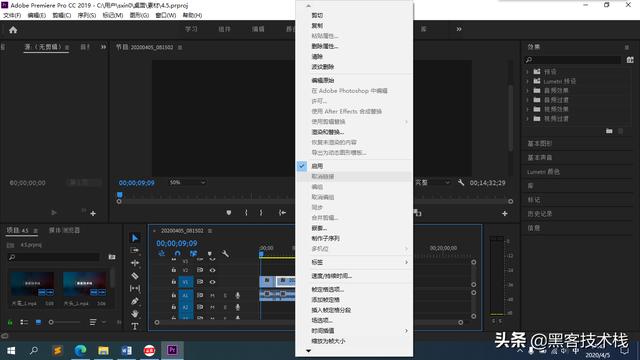The width and height of the screenshot is (640, 360).
Task: Expand workspace overflow double-chevron
Action: point(459,29)
